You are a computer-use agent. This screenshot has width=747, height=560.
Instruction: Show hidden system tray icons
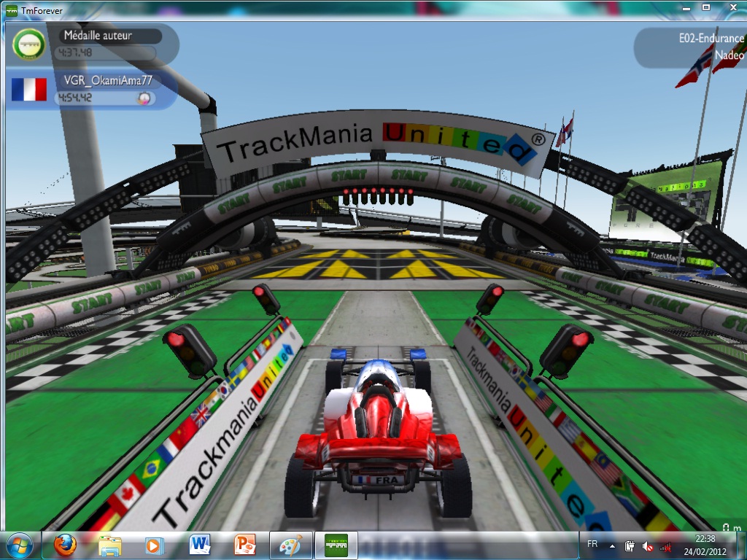tap(611, 545)
